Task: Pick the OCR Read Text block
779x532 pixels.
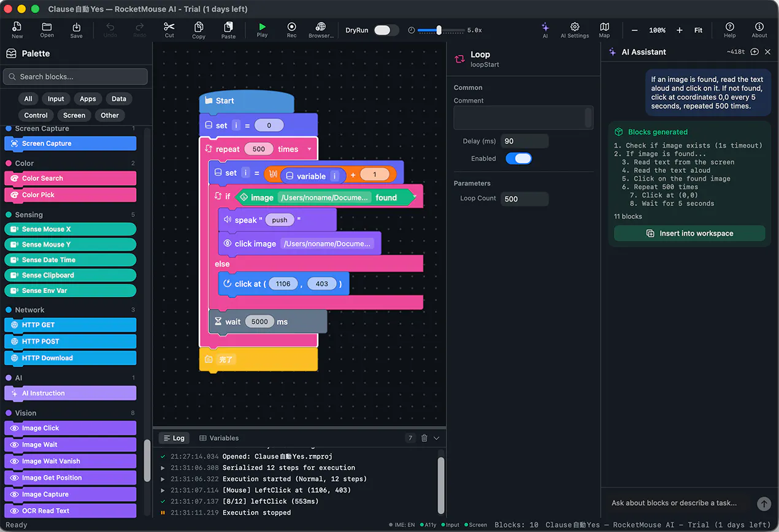Action: pos(71,511)
